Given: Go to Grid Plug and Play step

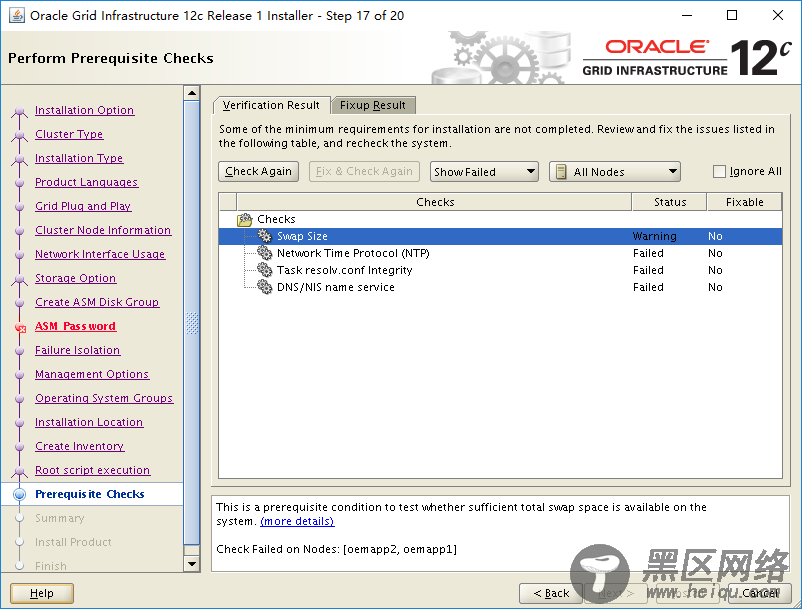Looking at the screenshot, I should (83, 206).
